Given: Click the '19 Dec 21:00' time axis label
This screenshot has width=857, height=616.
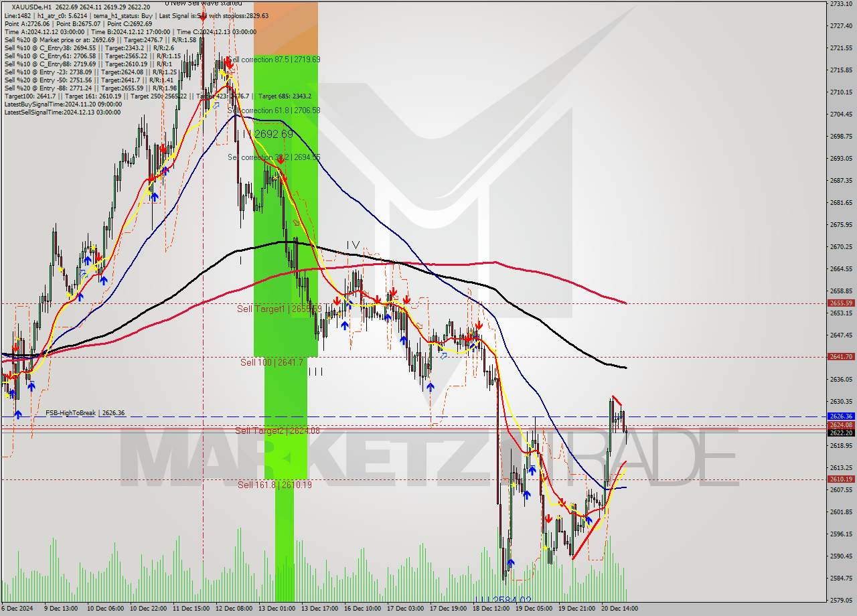Looking at the screenshot, I should [x=577, y=609].
